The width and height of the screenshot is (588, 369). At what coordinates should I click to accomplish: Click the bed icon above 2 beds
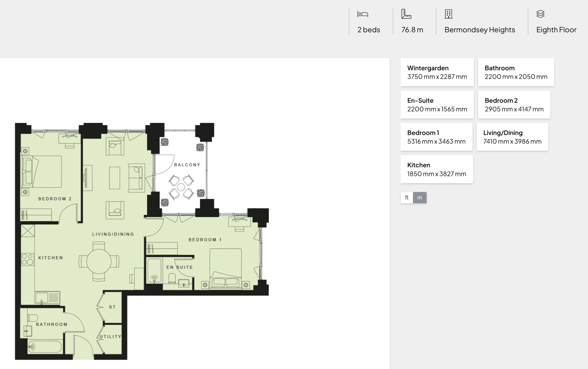point(363,14)
